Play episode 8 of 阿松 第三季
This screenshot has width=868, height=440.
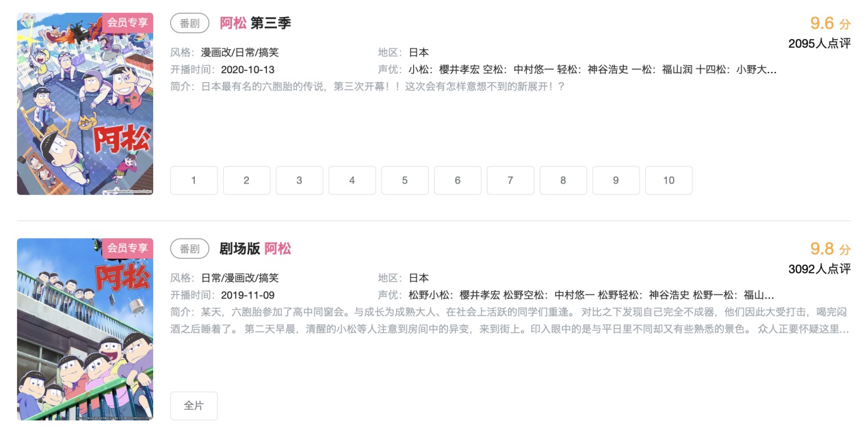coord(563,181)
